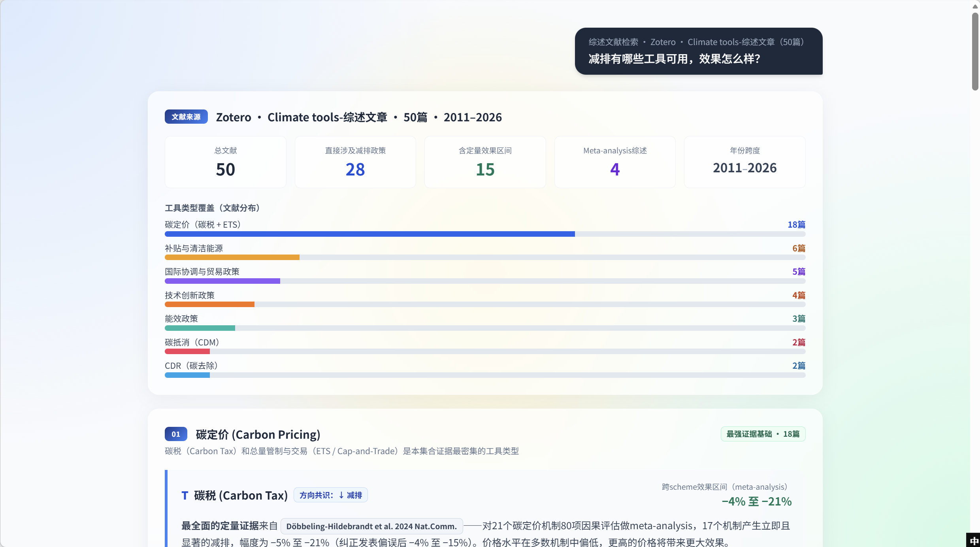Click the 能效政策 label
The width and height of the screenshot is (980, 547).
pos(181,319)
